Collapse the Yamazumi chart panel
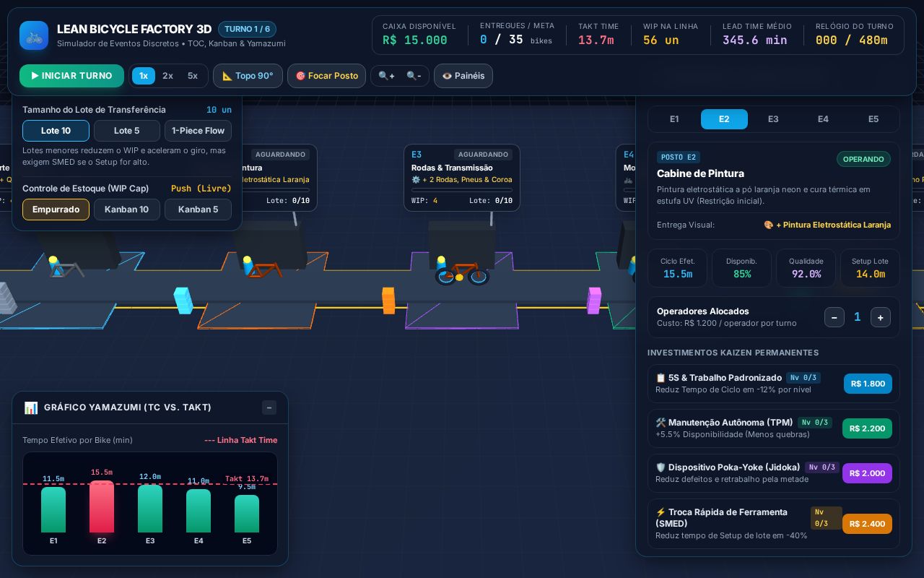Viewport: 924px width, 578px height. (x=269, y=407)
